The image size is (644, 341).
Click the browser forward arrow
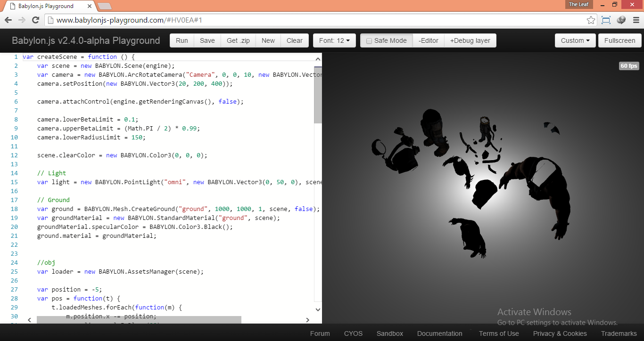(x=22, y=20)
